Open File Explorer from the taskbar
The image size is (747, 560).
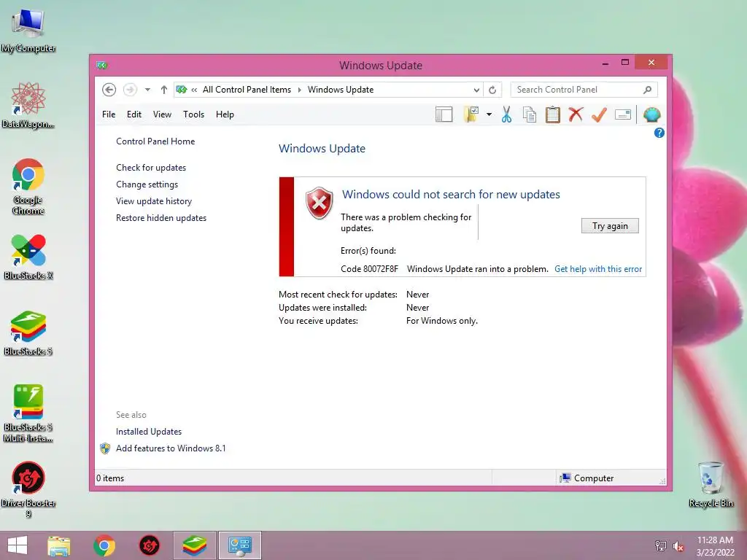59,545
